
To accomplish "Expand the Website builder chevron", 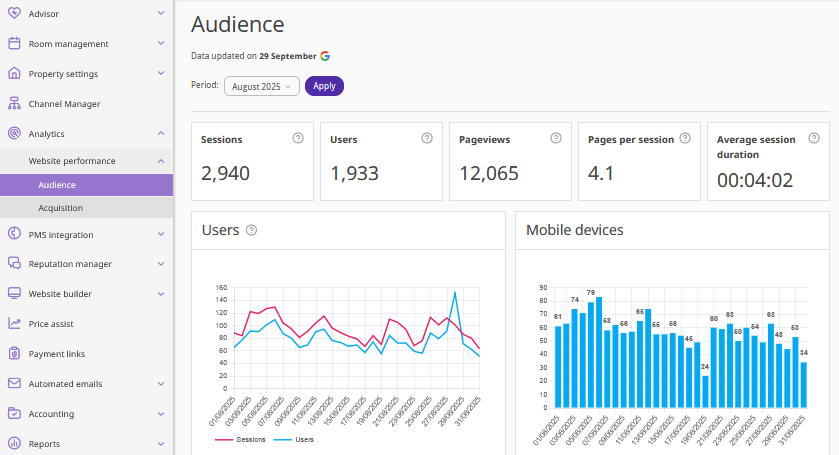I will click(161, 293).
